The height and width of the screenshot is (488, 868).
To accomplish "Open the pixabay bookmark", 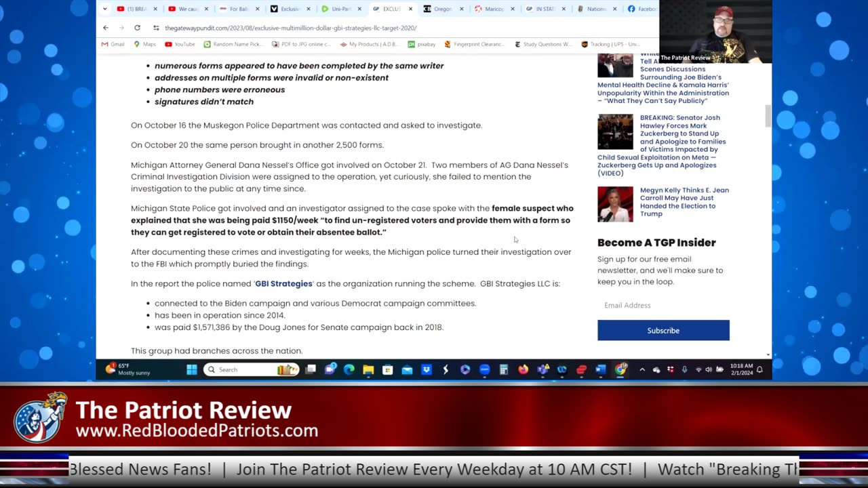I will (x=422, y=44).
